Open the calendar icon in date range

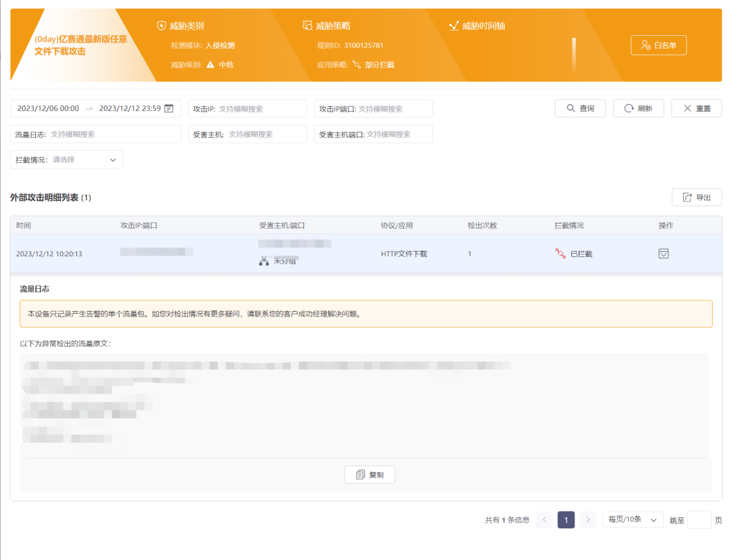[x=169, y=108]
